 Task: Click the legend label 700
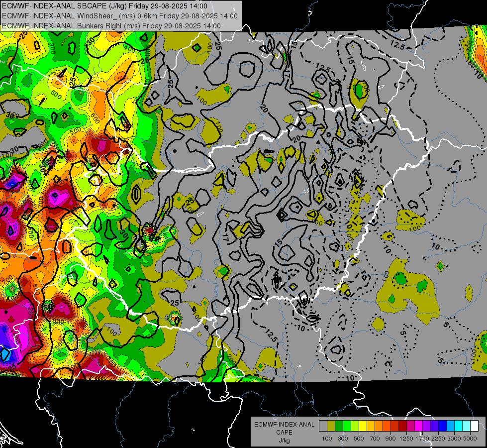tap(375, 439)
